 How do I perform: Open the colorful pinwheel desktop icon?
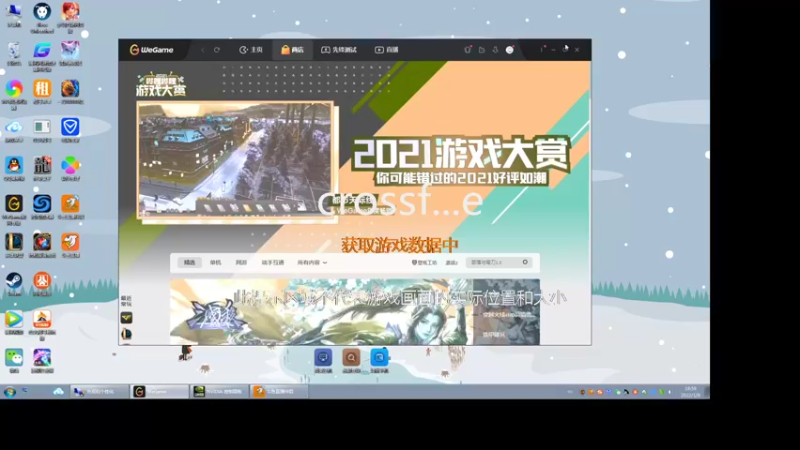(14, 94)
